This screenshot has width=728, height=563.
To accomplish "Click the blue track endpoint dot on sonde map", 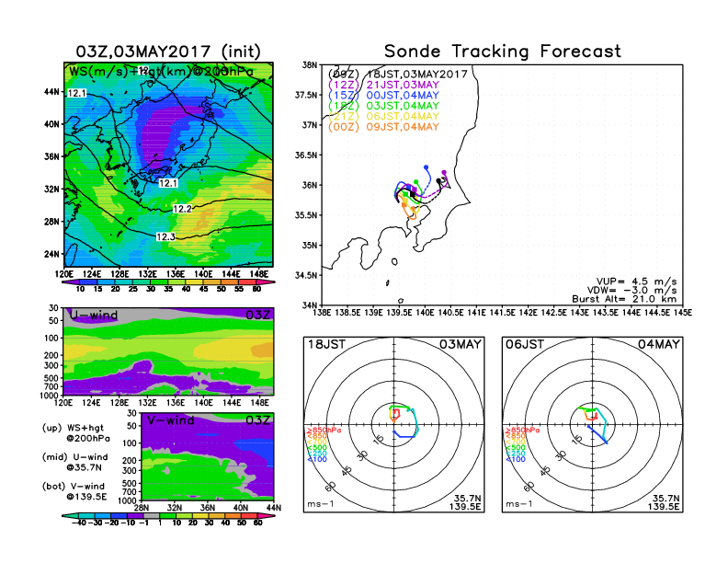I will (426, 167).
